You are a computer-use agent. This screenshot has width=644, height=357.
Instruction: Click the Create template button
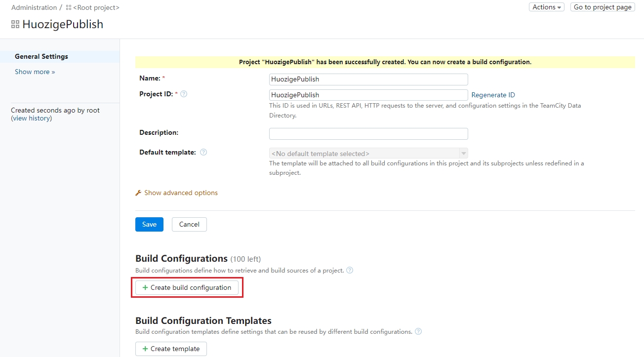pyautogui.click(x=171, y=349)
